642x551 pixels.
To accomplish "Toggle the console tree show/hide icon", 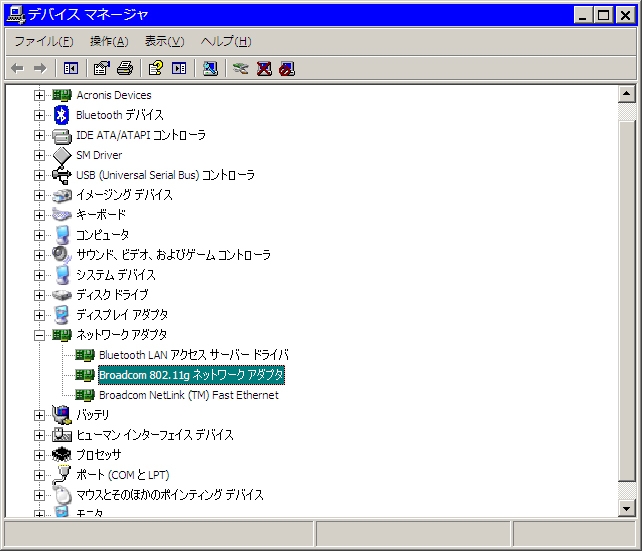I will coord(70,68).
